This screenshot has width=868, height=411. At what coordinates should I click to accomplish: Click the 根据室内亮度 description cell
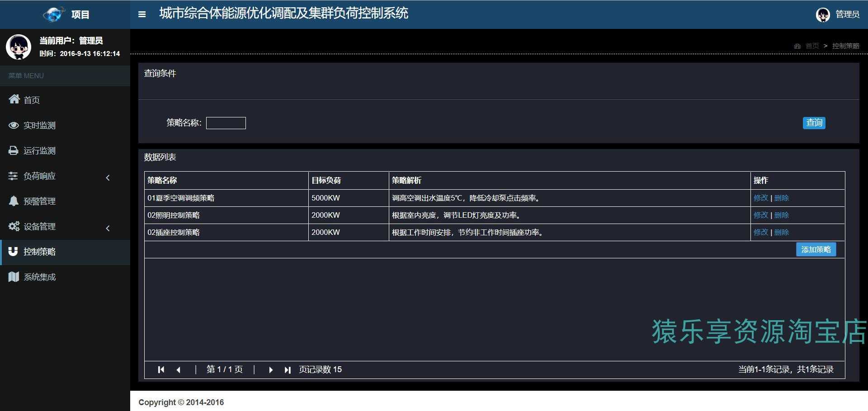coord(570,215)
